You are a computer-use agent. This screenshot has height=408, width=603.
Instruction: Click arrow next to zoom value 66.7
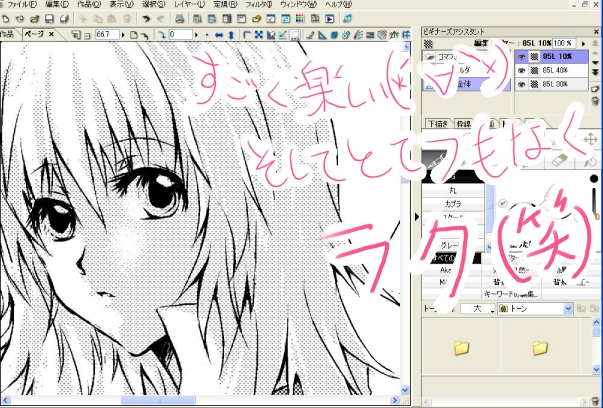[x=123, y=35]
